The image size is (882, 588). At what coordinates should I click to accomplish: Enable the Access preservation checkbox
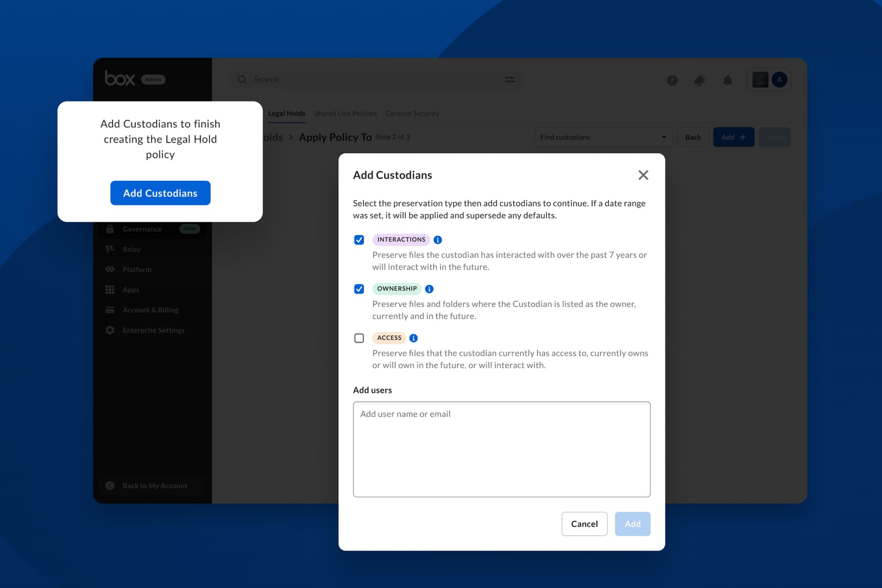tap(359, 338)
